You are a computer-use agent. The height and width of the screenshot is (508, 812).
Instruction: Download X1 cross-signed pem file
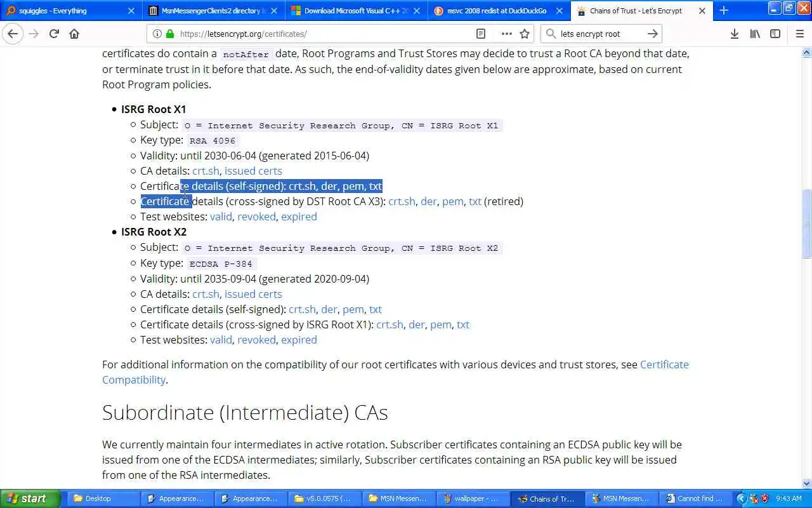coord(453,201)
